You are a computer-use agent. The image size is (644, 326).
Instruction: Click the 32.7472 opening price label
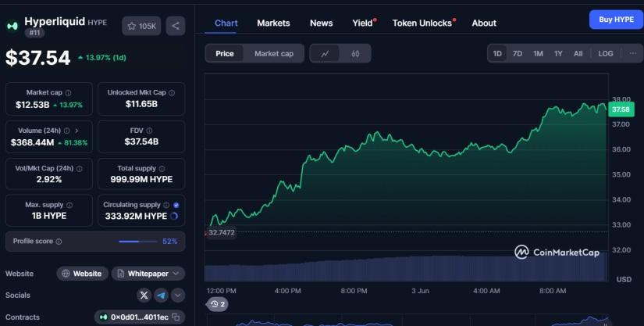coord(222,232)
